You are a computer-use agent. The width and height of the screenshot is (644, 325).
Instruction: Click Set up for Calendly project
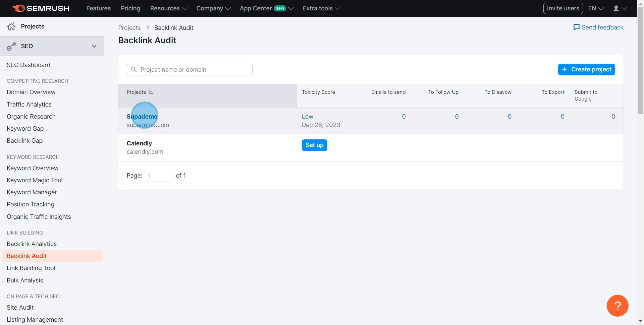[314, 145]
